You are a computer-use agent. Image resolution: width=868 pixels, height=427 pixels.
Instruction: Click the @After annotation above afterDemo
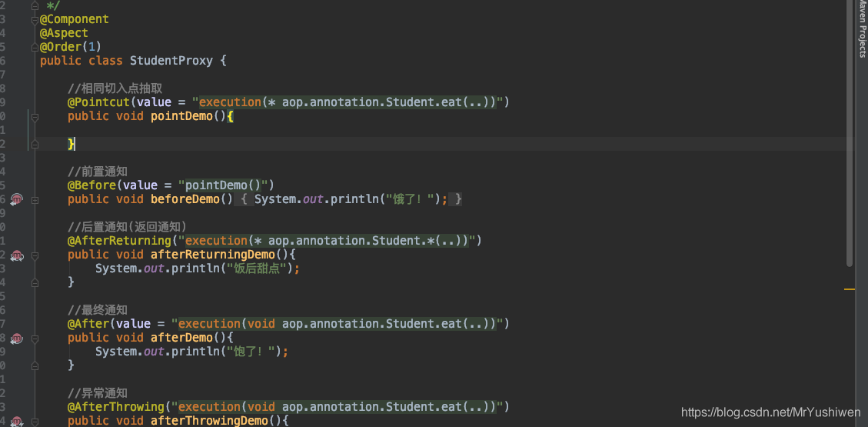(x=88, y=324)
